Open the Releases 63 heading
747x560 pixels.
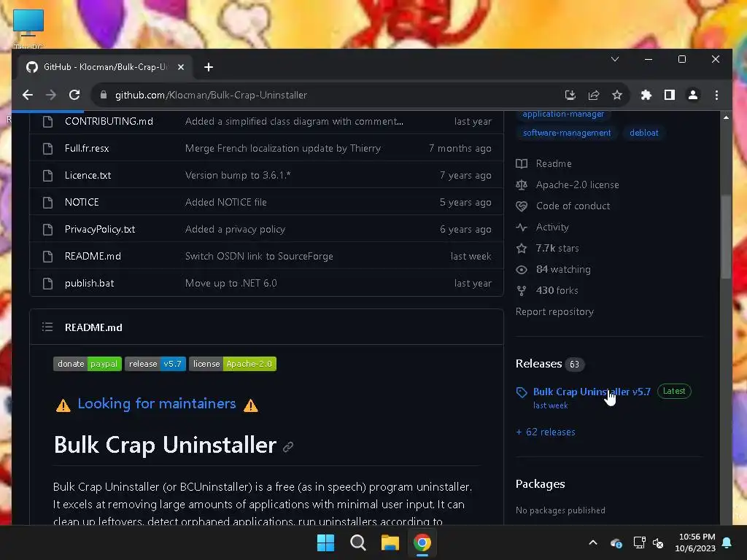point(550,364)
